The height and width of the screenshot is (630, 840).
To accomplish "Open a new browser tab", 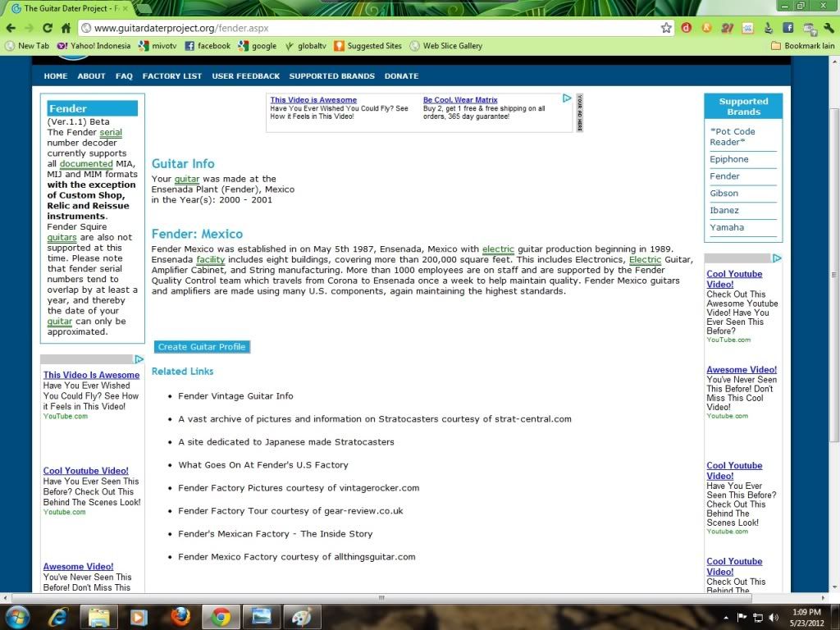I will (x=143, y=8).
